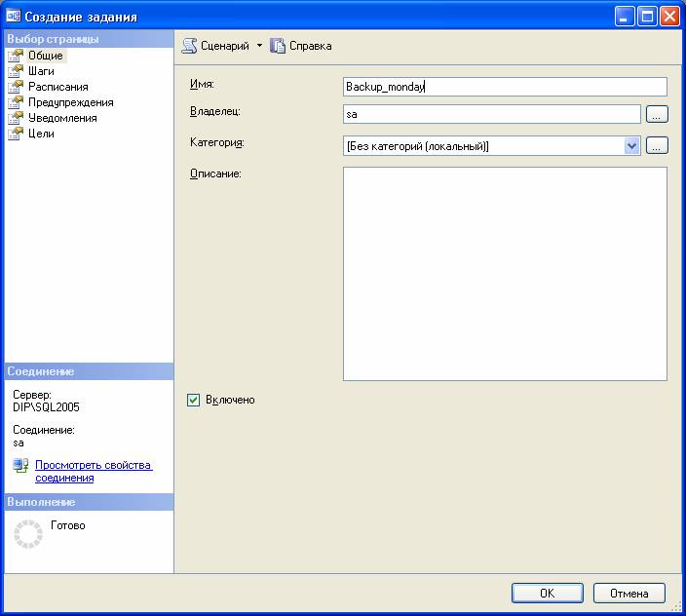Click the Цели page icon

pos(15,134)
